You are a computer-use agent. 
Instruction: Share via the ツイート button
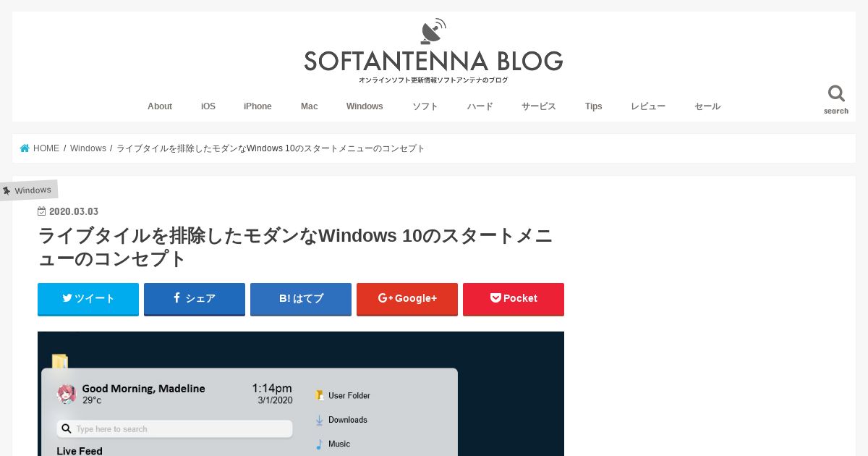click(88, 299)
